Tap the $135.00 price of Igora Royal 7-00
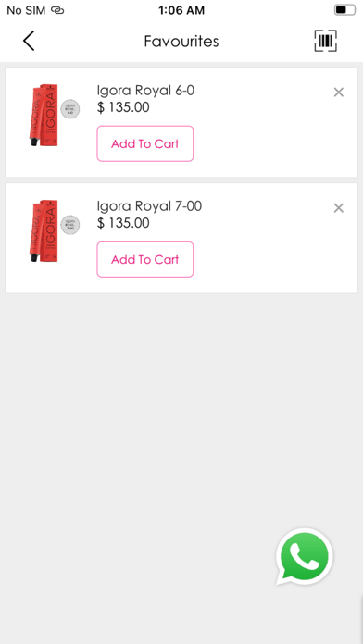Screen dimensions: 363x644 click(123, 223)
